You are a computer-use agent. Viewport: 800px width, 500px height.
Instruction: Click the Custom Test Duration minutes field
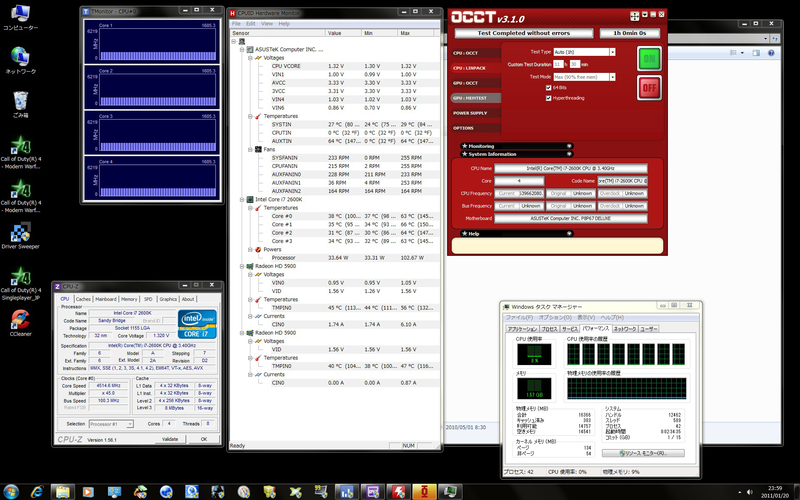[574, 64]
